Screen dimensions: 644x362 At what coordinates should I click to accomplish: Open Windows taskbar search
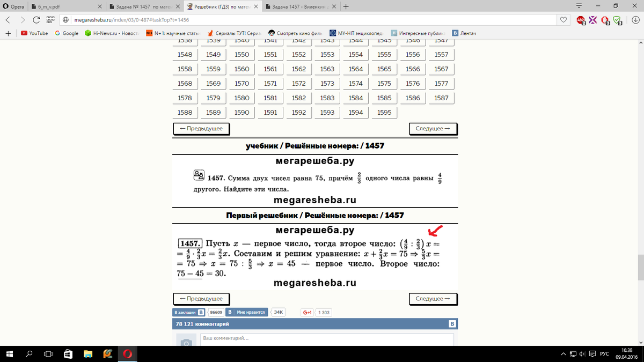pos(30,354)
